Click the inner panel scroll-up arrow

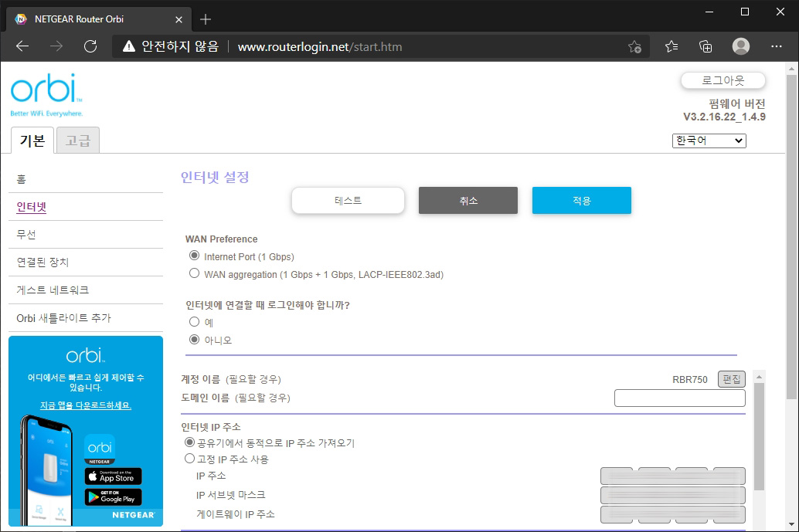pyautogui.click(x=759, y=377)
